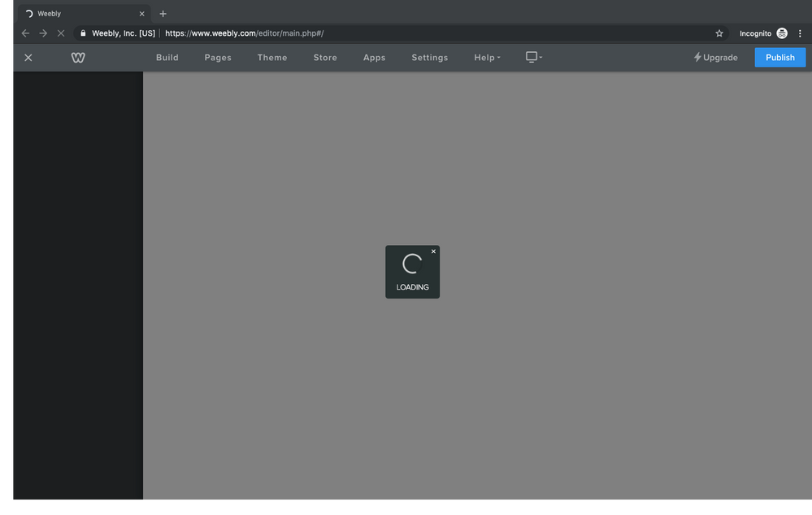Open the Settings tab
Viewport: 812px width, 515px height.
pos(429,58)
